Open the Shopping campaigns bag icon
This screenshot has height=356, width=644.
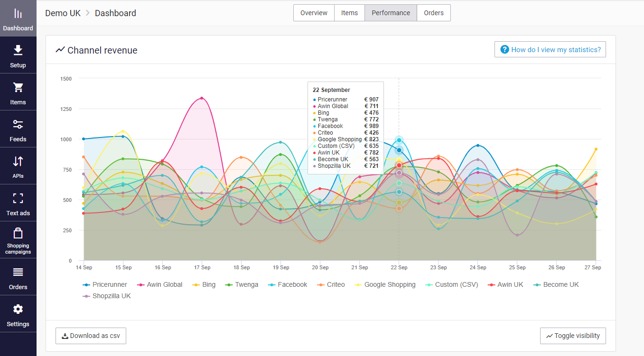[x=18, y=233]
